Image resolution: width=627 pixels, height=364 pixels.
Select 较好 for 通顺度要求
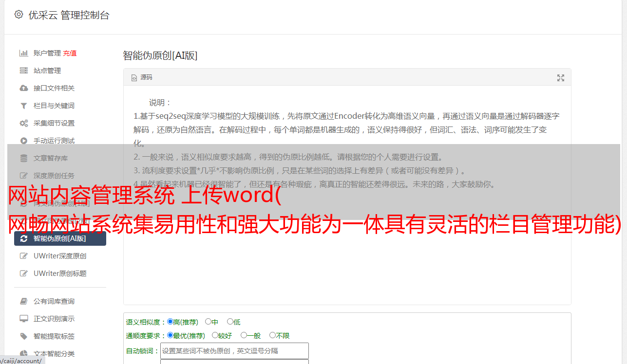click(215, 335)
